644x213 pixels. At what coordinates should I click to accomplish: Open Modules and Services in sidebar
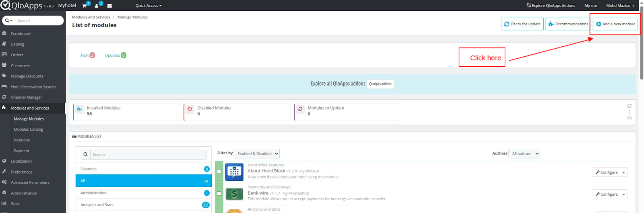pyautogui.click(x=33, y=108)
